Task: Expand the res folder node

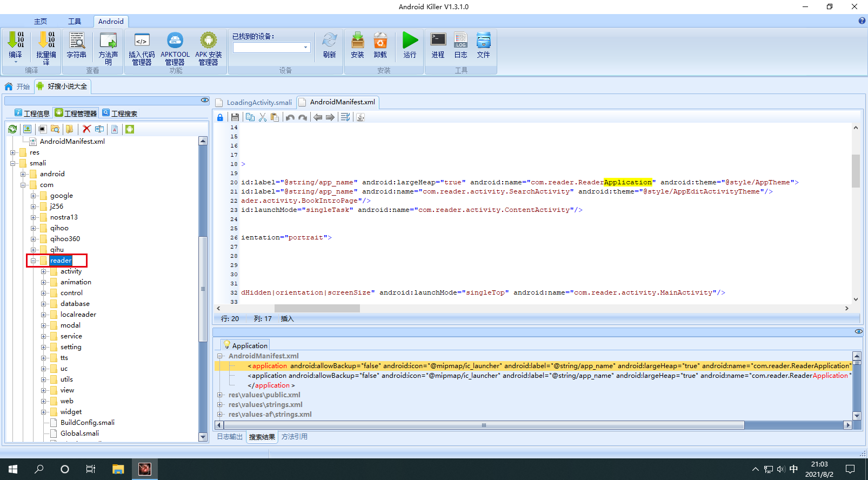Action: 13,152
